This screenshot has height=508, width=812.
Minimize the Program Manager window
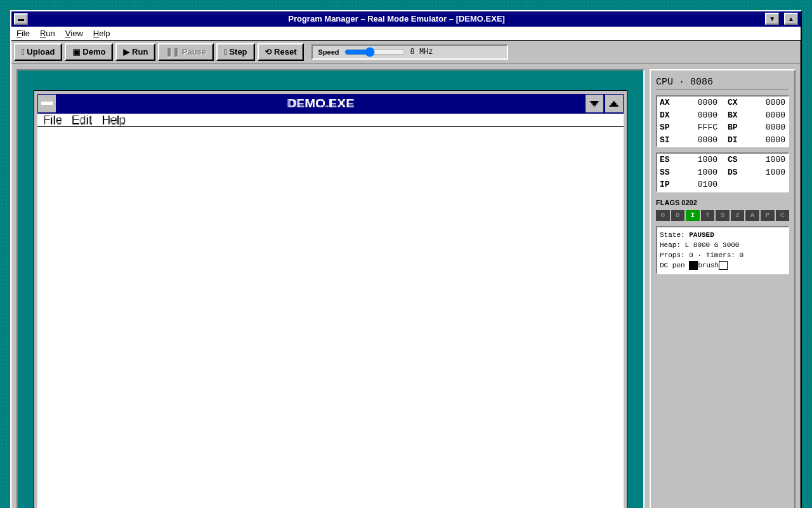coord(772,19)
